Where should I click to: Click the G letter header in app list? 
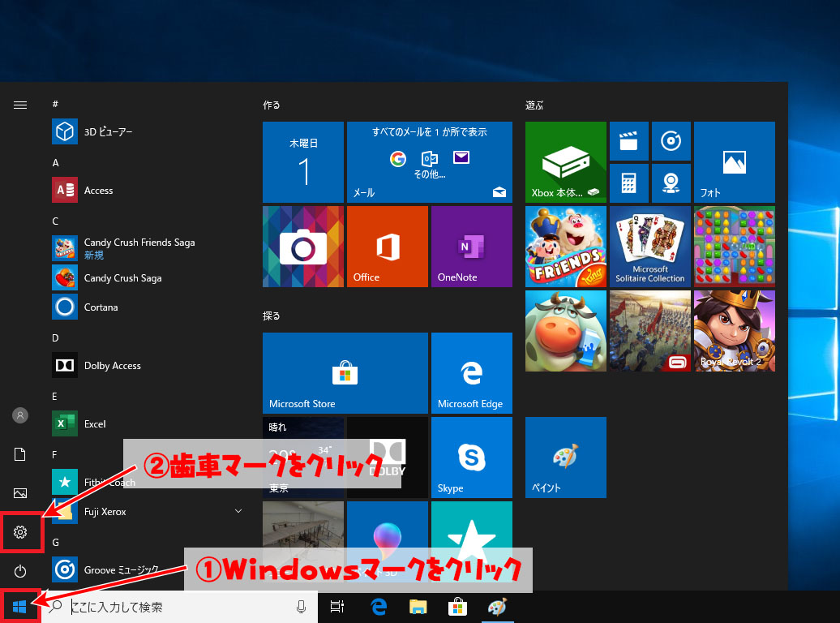56,542
